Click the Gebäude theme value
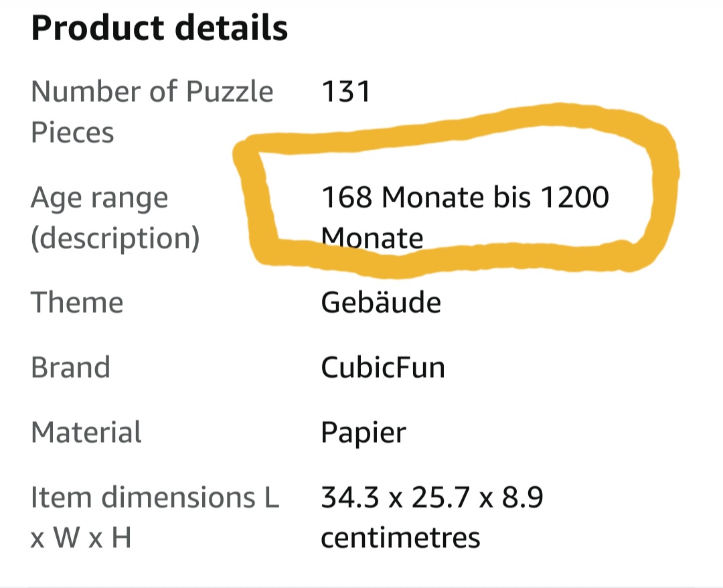 pos(381,303)
